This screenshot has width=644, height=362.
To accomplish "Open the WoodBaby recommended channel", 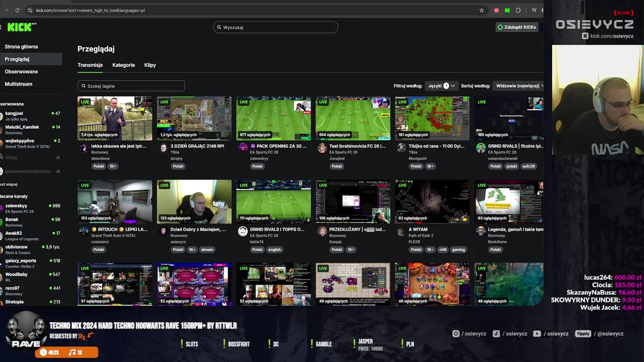I will [x=31, y=277].
